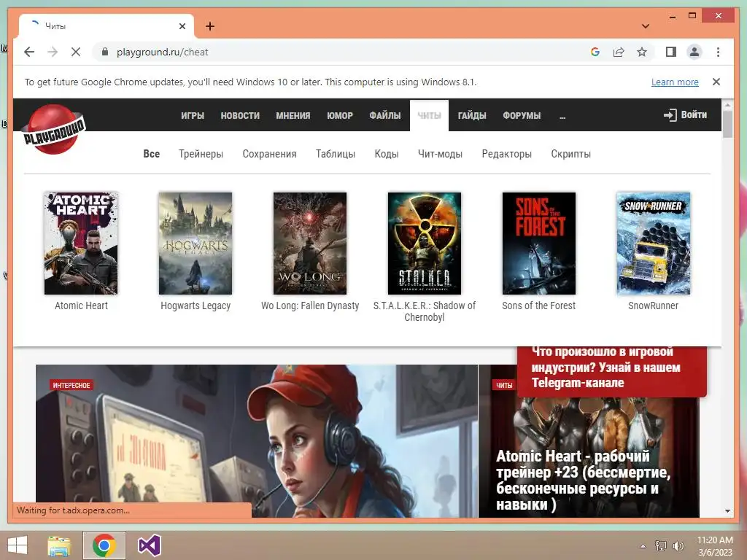Screen dimensions: 747x560
Task: Open the browser side panel icon
Action: [671, 52]
